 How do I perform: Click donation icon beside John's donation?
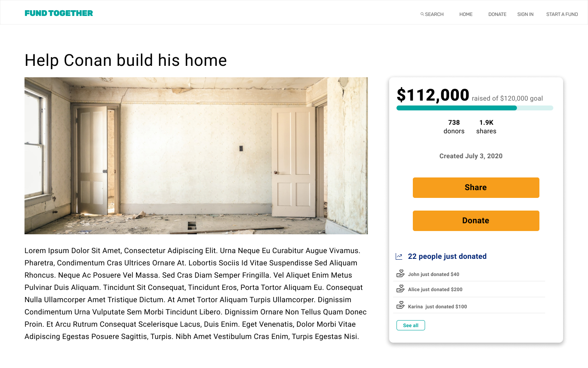pyautogui.click(x=401, y=274)
